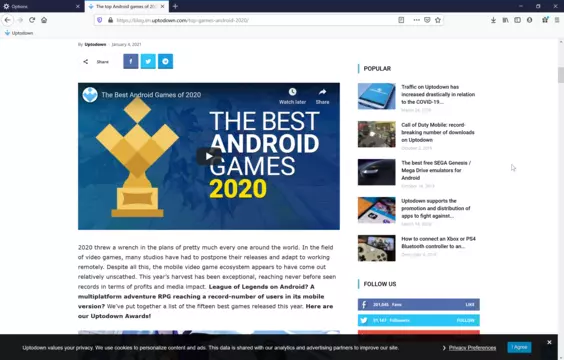Click the FOLLOW US section heading

pos(380,284)
